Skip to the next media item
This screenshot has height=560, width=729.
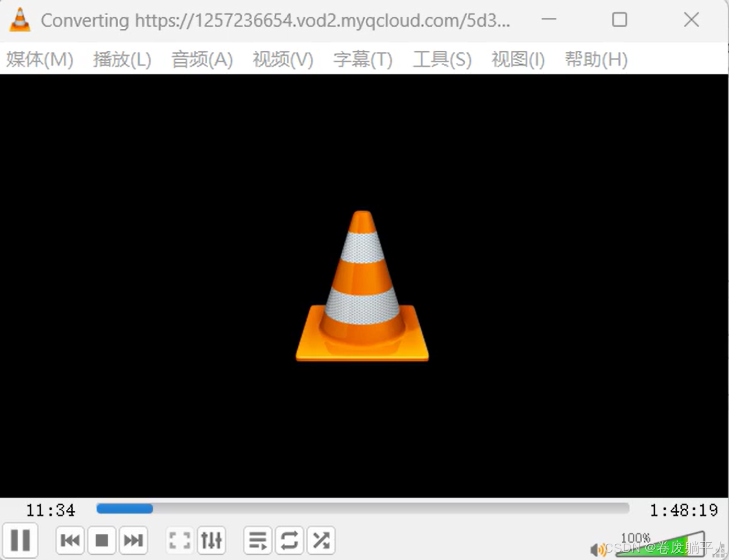(x=133, y=540)
